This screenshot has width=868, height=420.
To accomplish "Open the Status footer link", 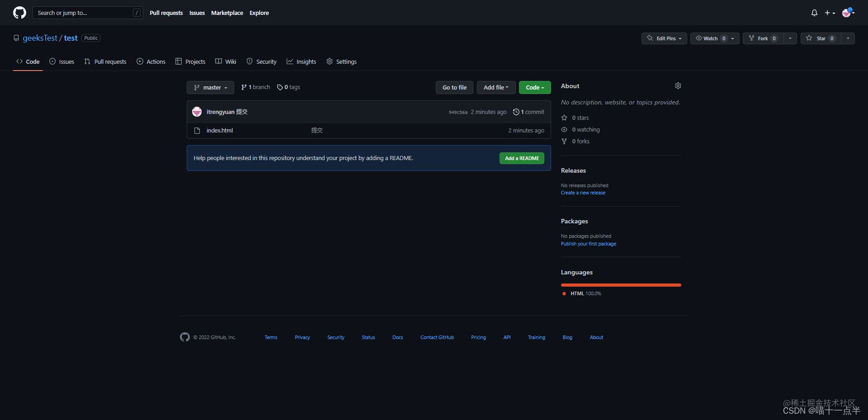I will pos(368,337).
